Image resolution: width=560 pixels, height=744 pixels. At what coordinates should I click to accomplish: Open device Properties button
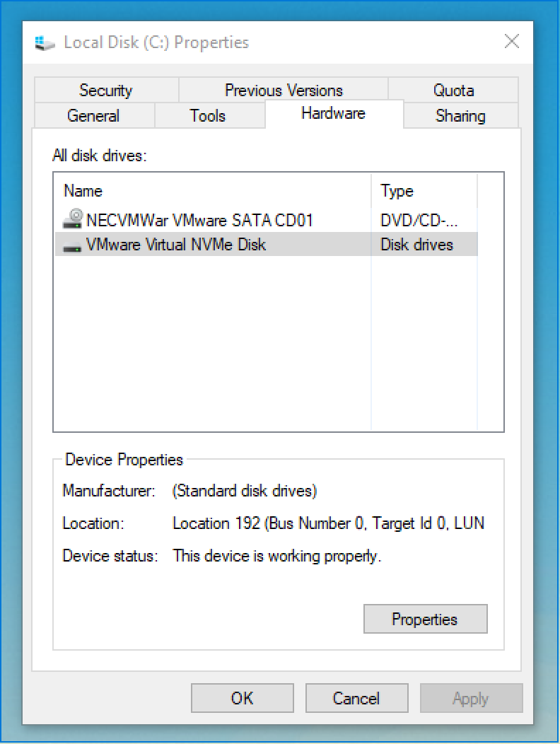[x=425, y=620]
